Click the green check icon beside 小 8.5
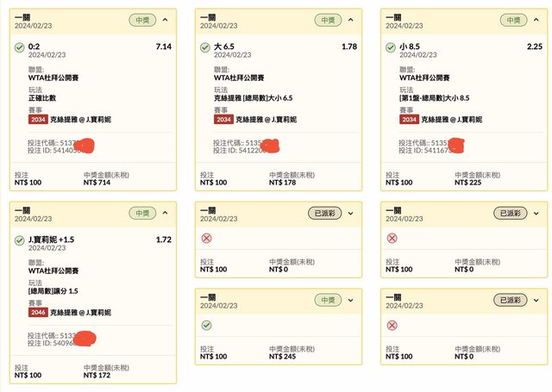552x392 pixels. [392, 47]
